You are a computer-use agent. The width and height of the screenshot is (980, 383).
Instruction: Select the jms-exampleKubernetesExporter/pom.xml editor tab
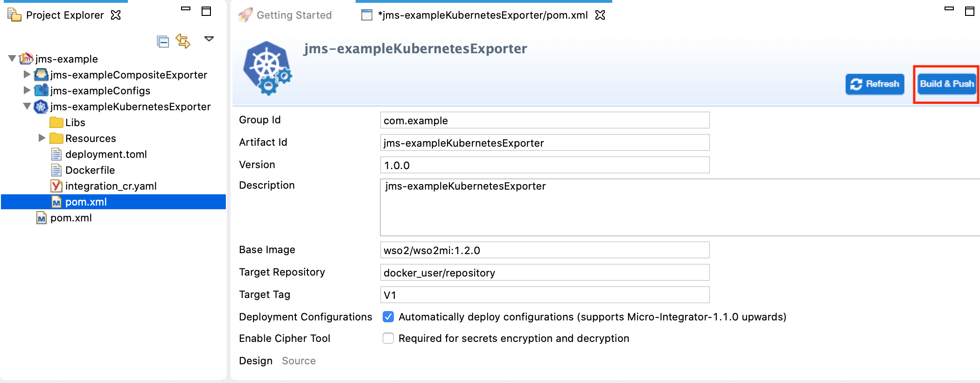483,15
